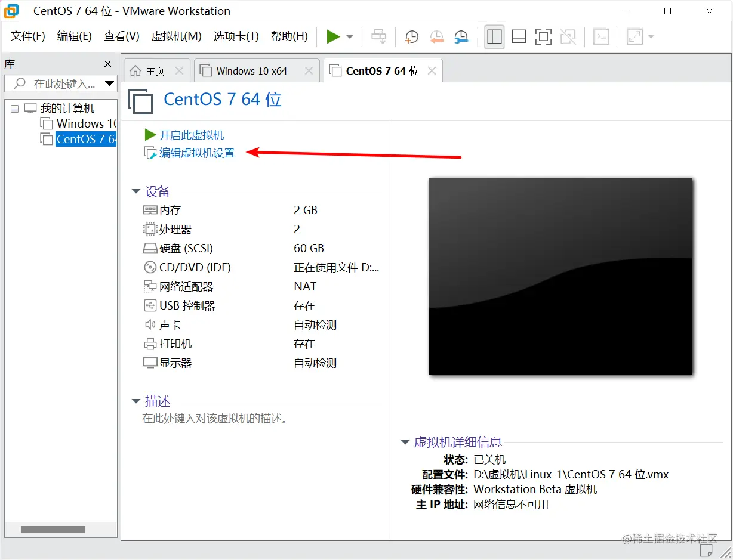Viewport: 733px width, 560px height.
Task: Click the 打印机 printer icon
Action: [150, 344]
